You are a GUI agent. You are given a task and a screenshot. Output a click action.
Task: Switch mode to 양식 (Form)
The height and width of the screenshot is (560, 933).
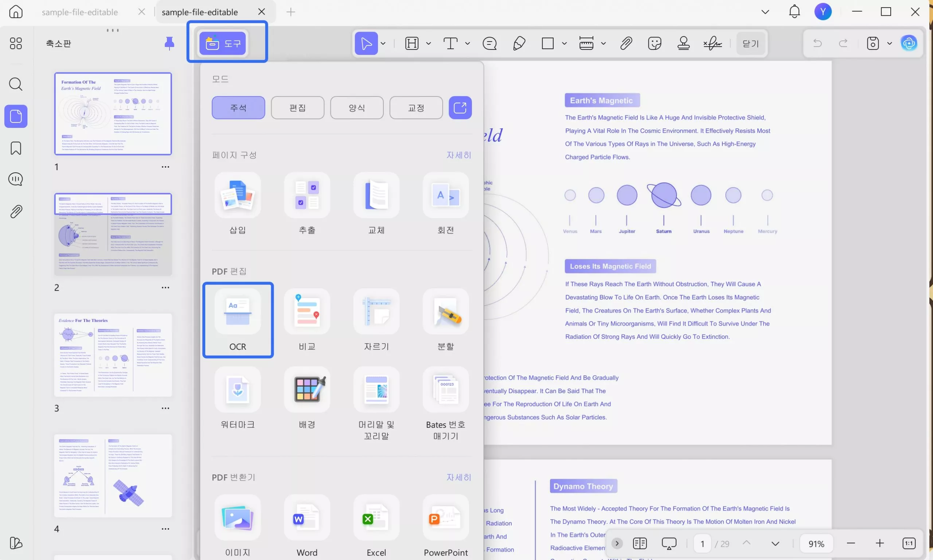tap(357, 108)
